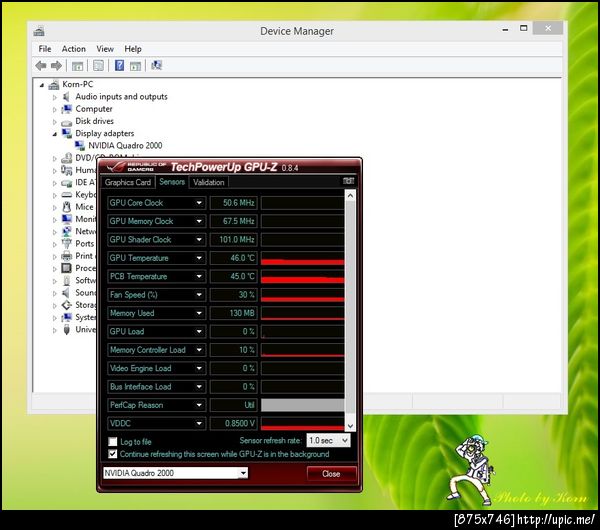Screen dimensions: 600x530
Task: Open the Video Engine Load sensor dropdown
Action: click(x=199, y=368)
